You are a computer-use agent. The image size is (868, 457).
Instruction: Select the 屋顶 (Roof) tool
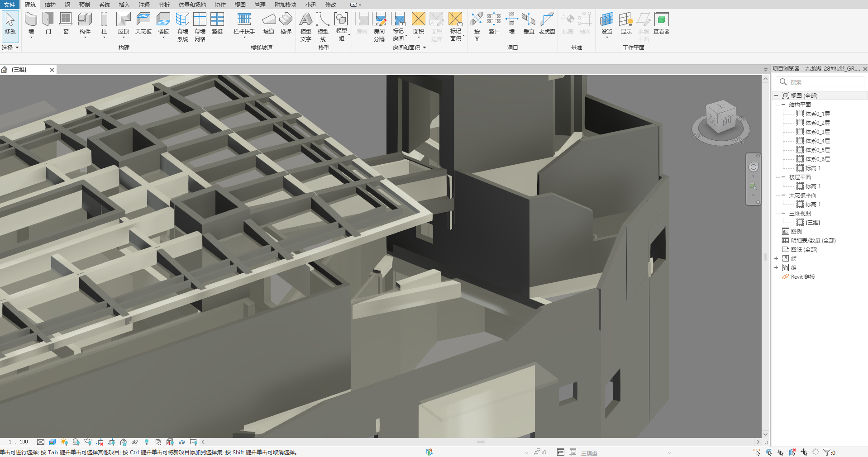pyautogui.click(x=123, y=24)
